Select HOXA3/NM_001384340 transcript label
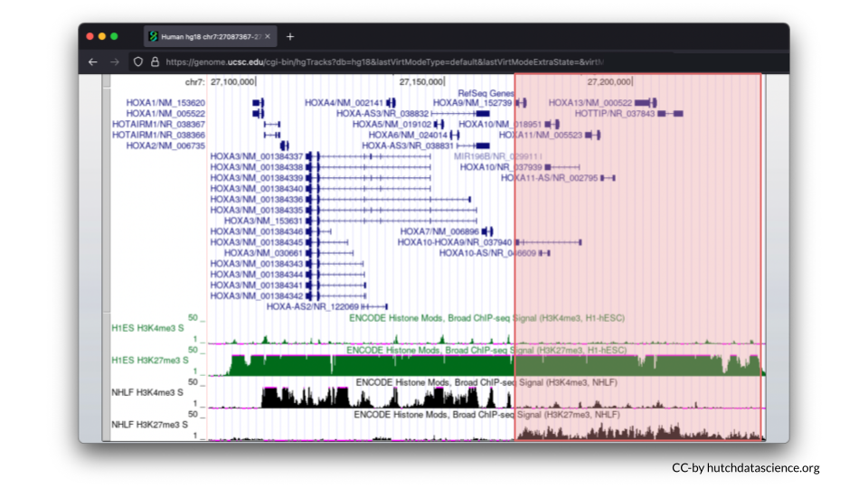Screen dimensions: 868x488 click(256, 189)
